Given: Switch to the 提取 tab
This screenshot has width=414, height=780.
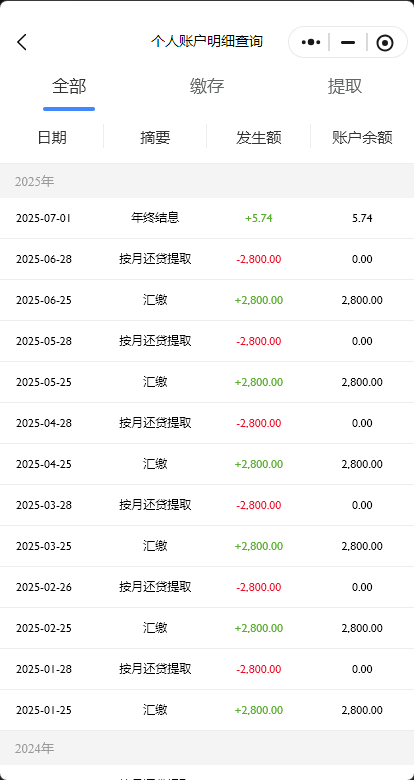Looking at the screenshot, I should point(344,86).
